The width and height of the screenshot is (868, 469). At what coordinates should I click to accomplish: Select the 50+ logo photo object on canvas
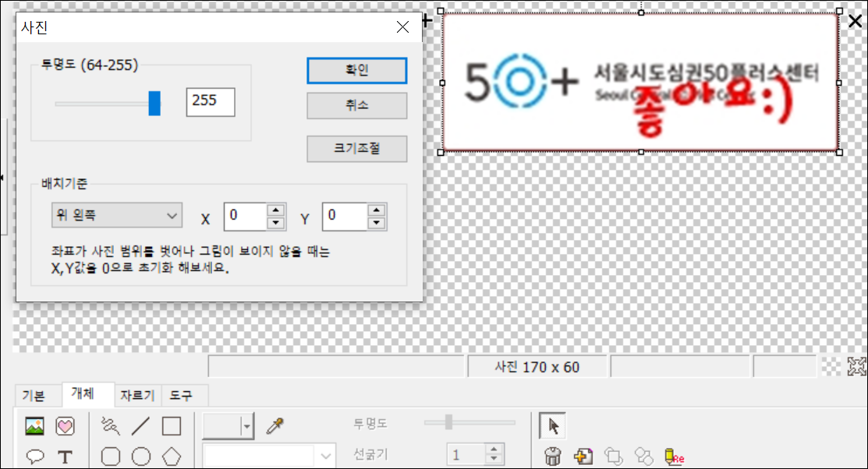pos(640,82)
